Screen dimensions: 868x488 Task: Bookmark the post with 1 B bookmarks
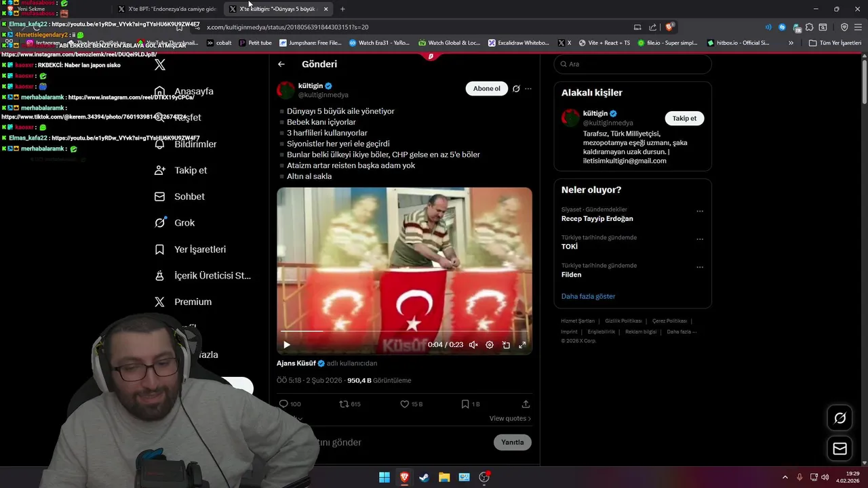coord(471,404)
